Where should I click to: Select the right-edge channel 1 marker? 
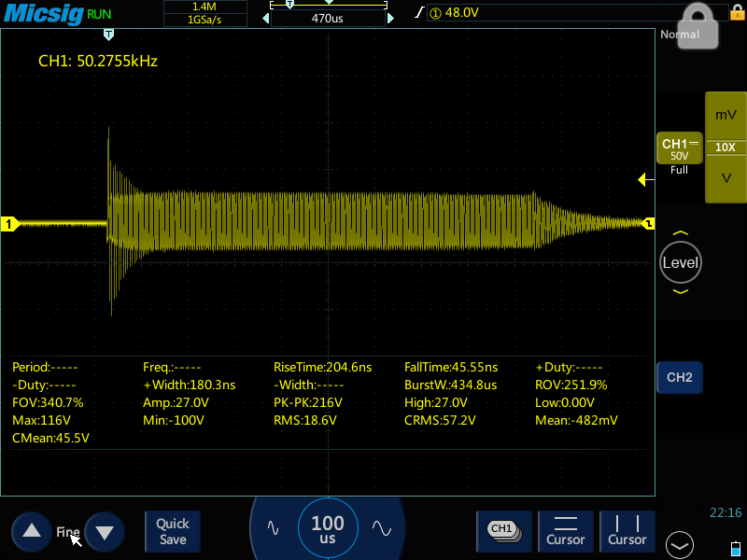pyautogui.click(x=648, y=223)
